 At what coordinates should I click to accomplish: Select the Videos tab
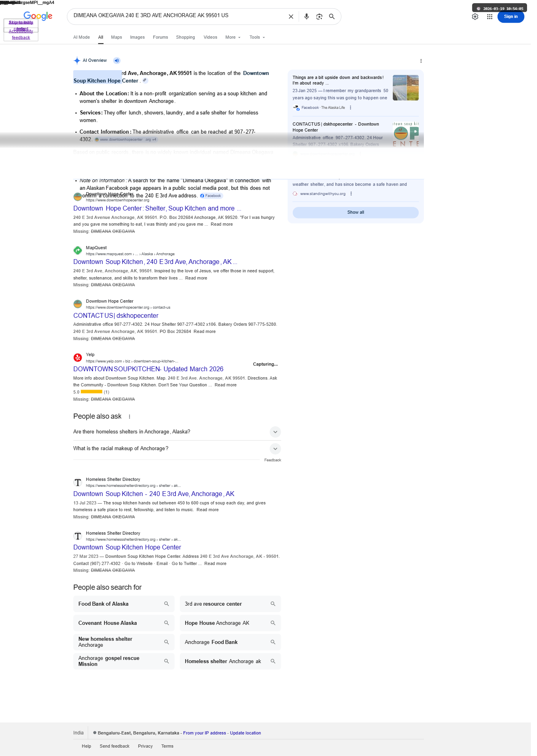(210, 37)
